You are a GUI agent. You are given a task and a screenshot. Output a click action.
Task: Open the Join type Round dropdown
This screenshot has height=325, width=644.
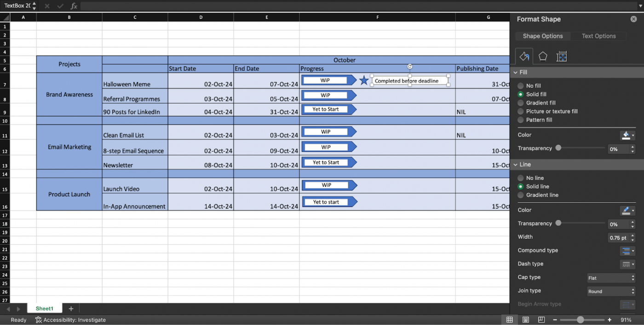click(611, 291)
